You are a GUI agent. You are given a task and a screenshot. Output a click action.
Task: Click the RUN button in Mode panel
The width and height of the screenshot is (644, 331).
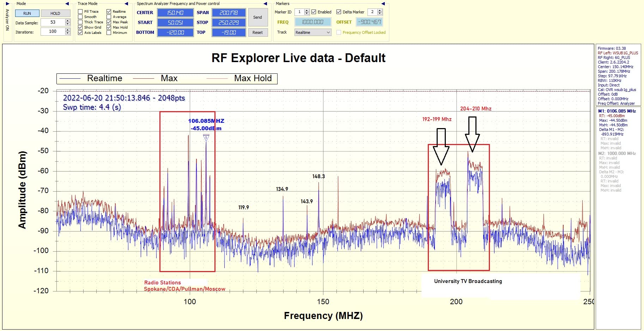(x=27, y=13)
